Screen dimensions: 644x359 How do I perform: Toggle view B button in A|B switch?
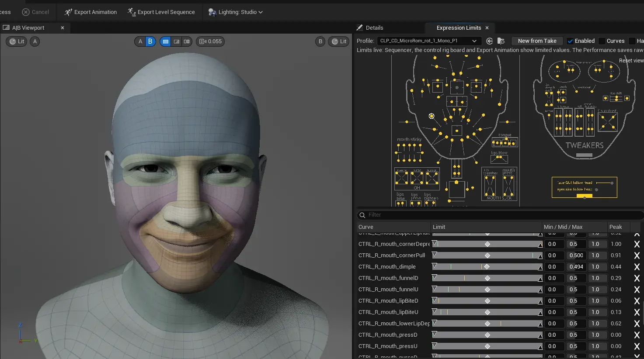[150, 41]
